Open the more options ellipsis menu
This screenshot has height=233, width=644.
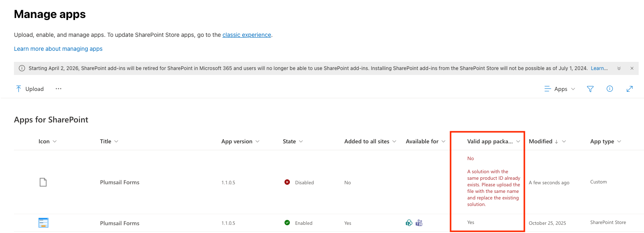point(59,89)
